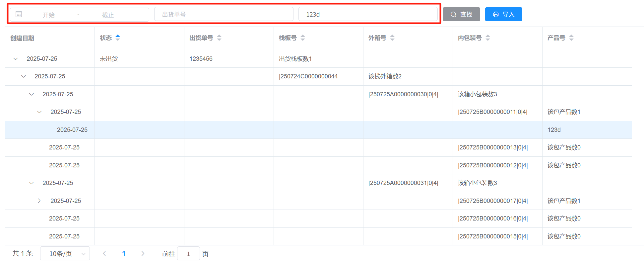Screen dimensions: 644x264
Task: Select page 1 in pagination
Action: tap(124, 253)
